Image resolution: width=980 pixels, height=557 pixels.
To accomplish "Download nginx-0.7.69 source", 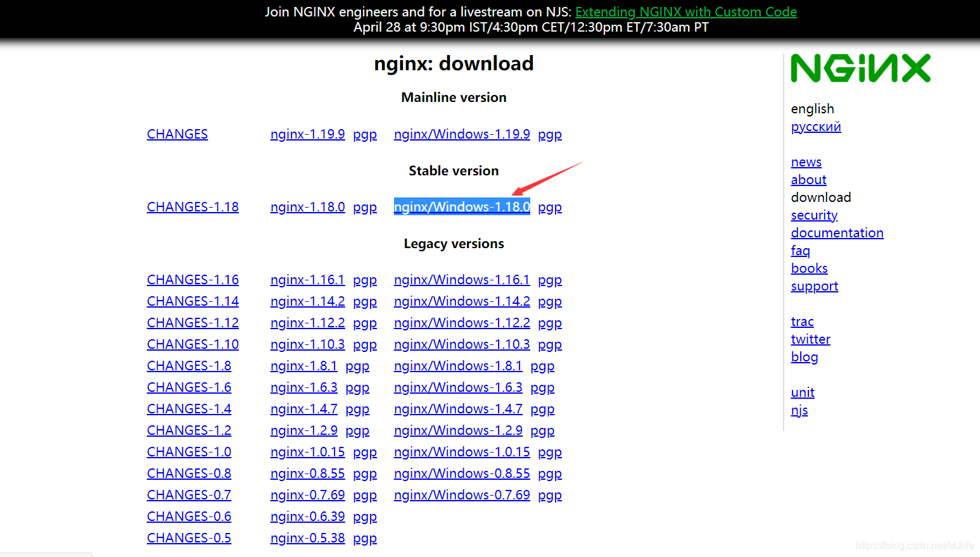I will coord(307,495).
